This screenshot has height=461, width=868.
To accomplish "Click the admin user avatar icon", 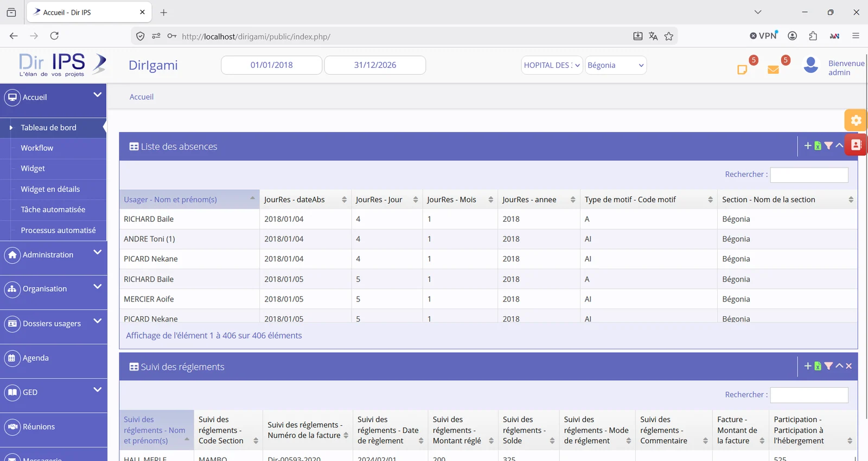I will [x=811, y=65].
